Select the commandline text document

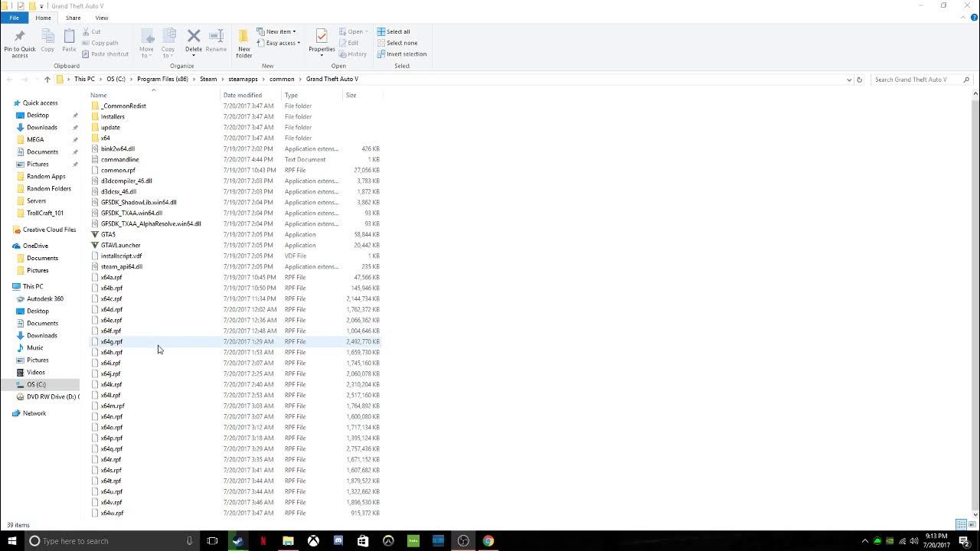(119, 159)
